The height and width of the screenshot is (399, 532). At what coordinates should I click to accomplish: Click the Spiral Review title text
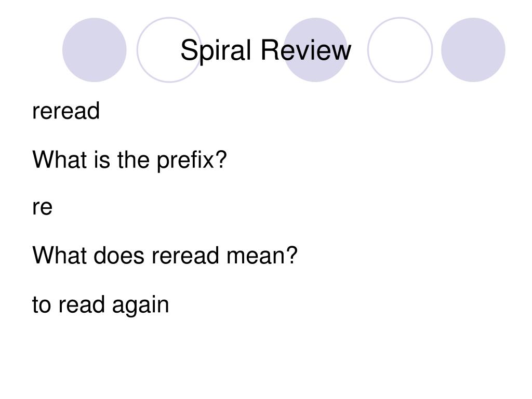(265, 50)
